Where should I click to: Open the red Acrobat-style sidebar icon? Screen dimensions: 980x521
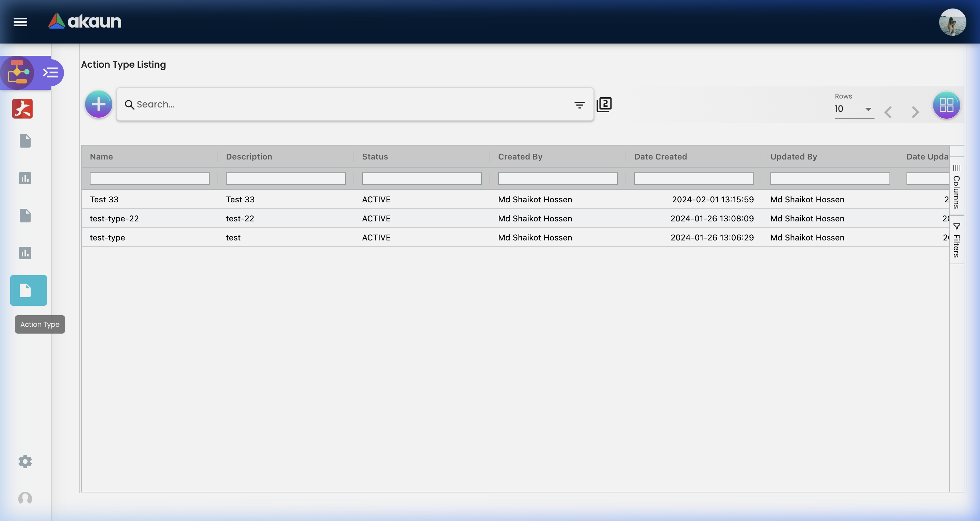22,109
